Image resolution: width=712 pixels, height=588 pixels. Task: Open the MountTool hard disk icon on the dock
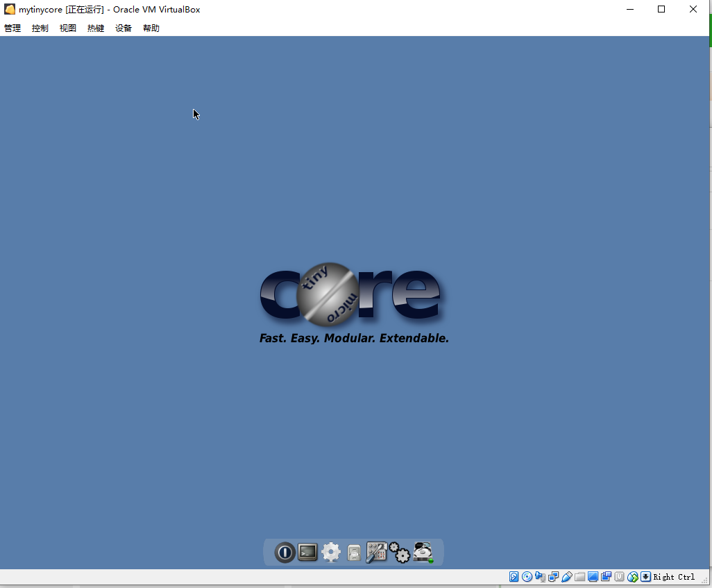[423, 553]
